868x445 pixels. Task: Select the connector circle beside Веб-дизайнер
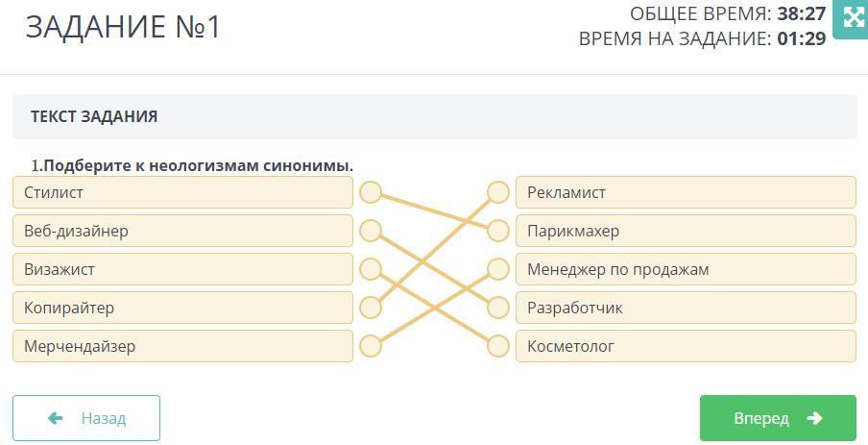click(371, 231)
